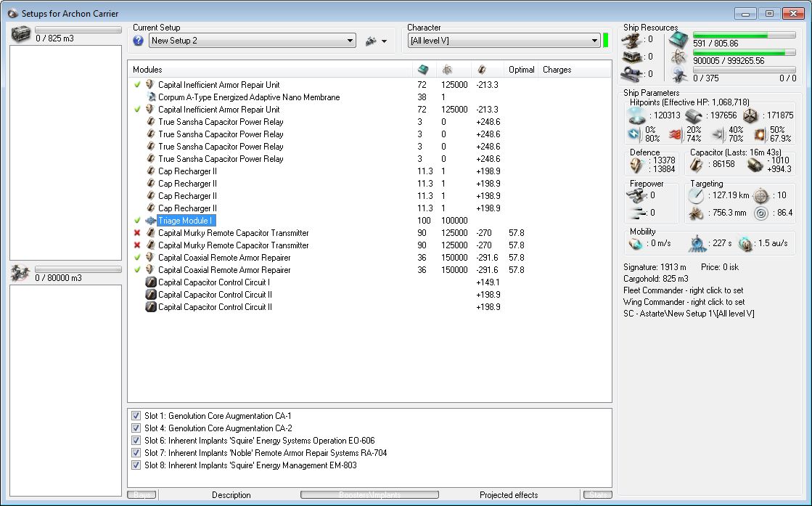Click the drone bay icon
This screenshot has width=812, height=506.
(x=21, y=274)
